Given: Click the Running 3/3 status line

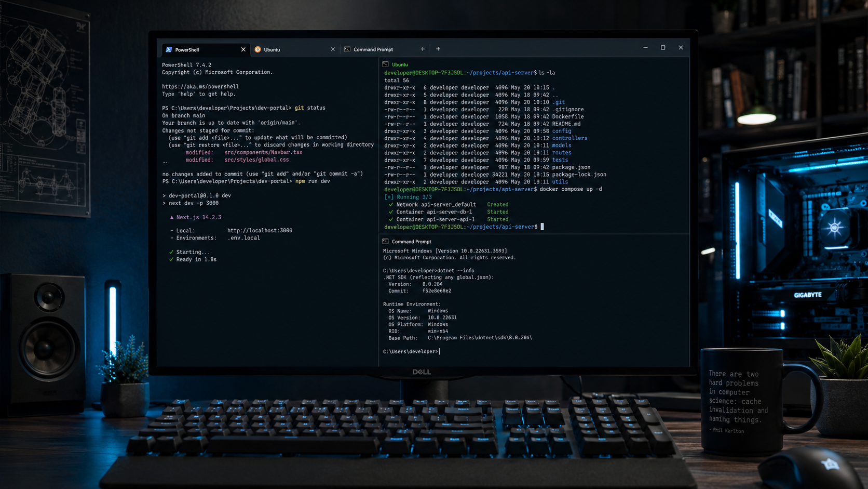Looking at the screenshot, I should [x=408, y=197].
